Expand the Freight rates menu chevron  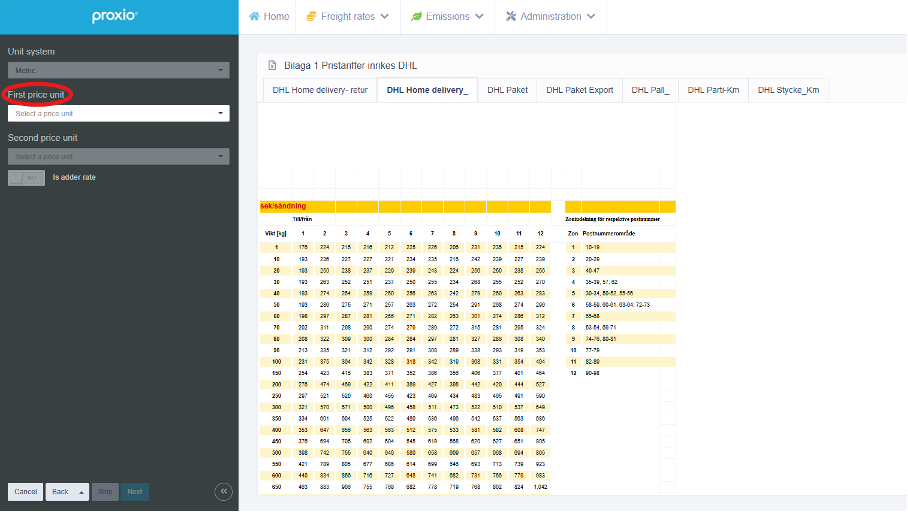coord(385,16)
